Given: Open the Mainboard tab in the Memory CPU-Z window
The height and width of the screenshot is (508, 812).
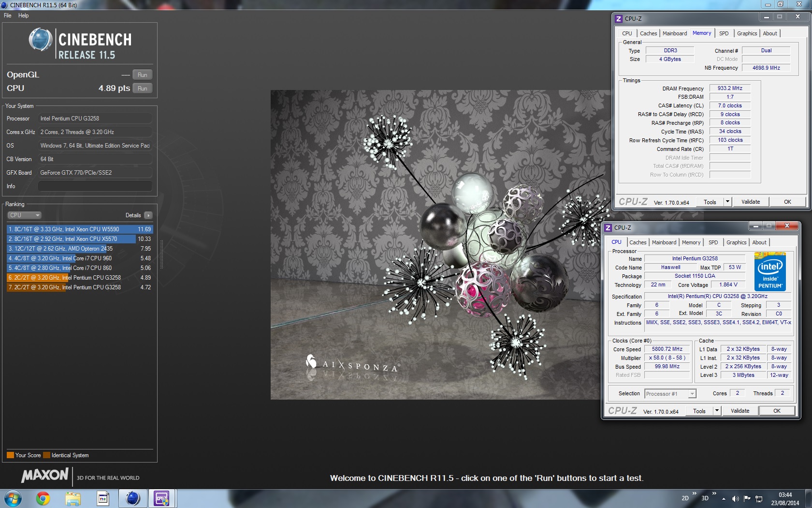Looking at the screenshot, I should pyautogui.click(x=675, y=34).
